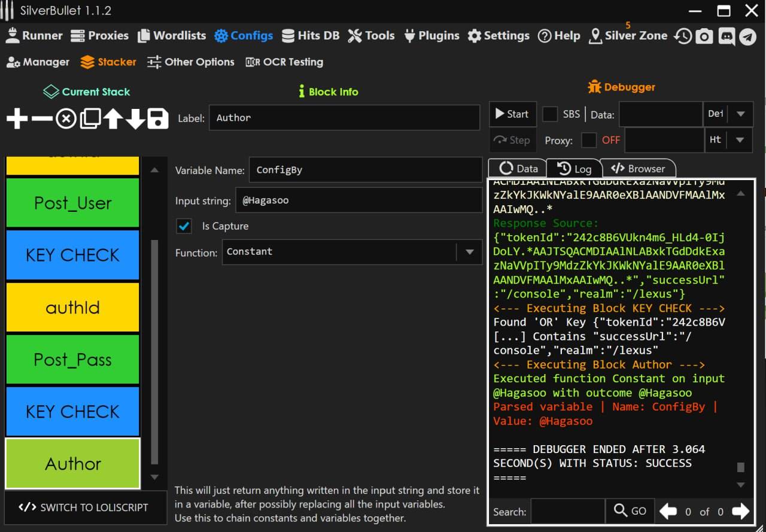Move the selected block down with arrow icon
This screenshot has height=532, width=766.
pyautogui.click(x=135, y=118)
